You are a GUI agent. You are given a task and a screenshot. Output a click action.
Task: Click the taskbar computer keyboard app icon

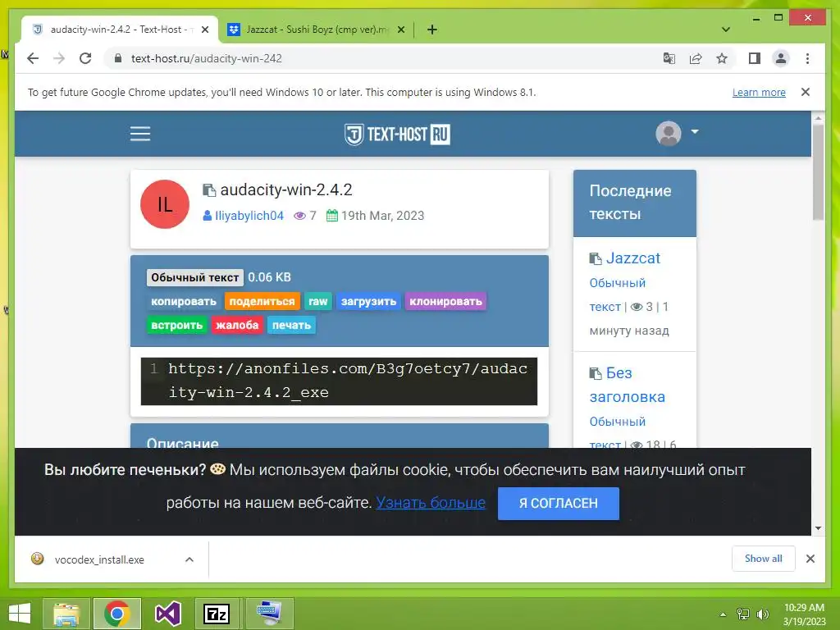tap(269, 614)
